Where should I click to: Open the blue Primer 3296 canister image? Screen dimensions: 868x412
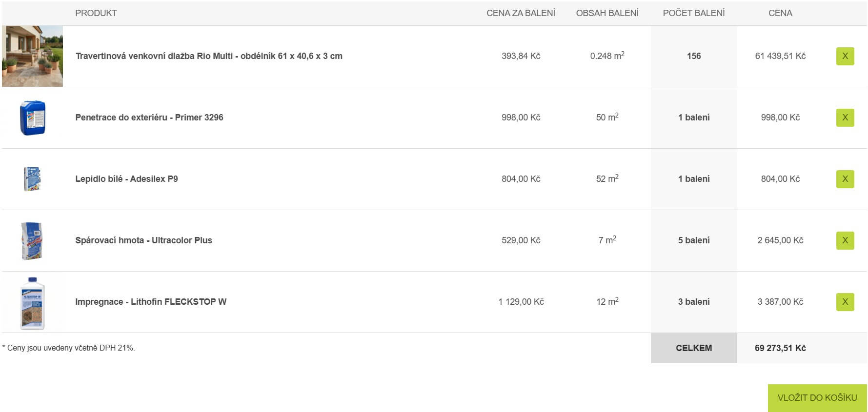point(32,118)
